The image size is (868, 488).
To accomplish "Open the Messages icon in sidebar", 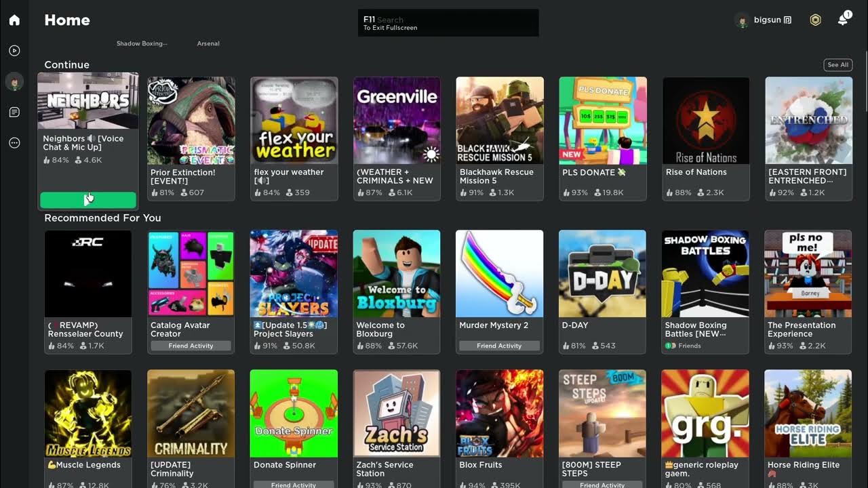I will click(14, 112).
